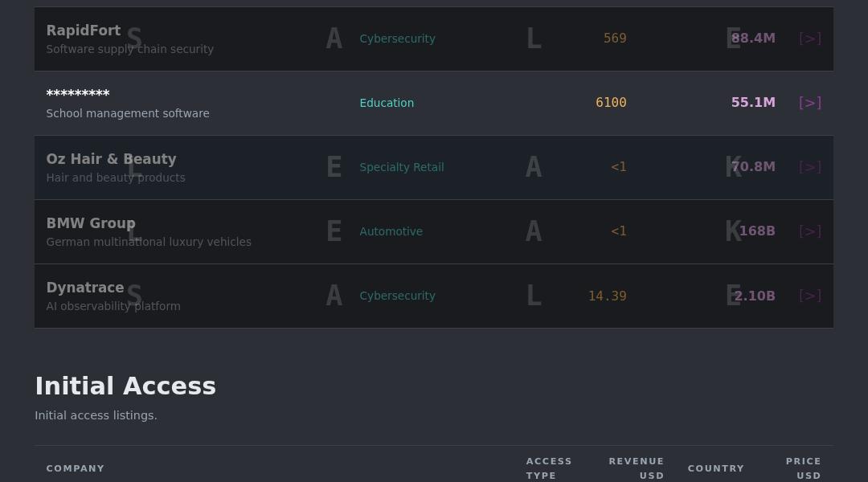868x482 pixels.
Task: Filter by the Specialty Retail tag
Action: [x=402, y=167]
